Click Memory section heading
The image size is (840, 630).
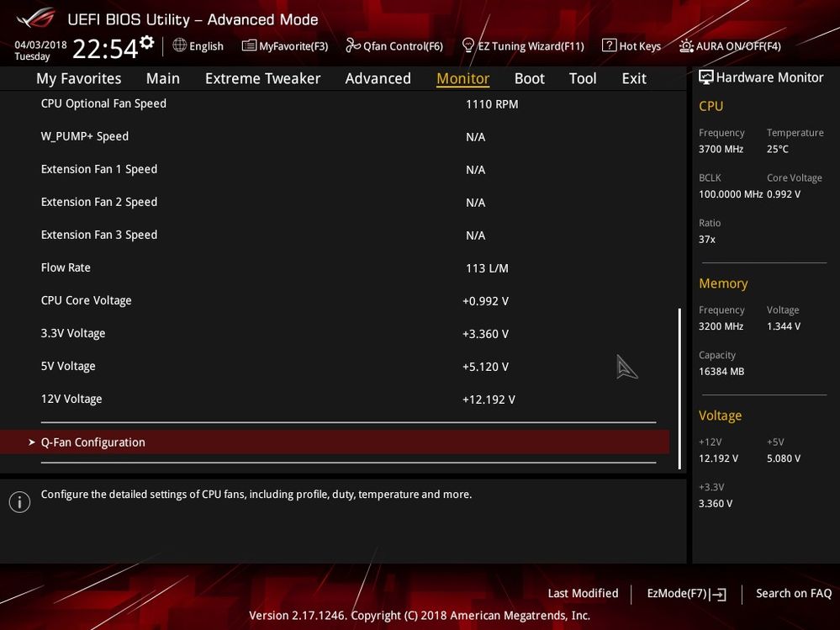click(723, 283)
